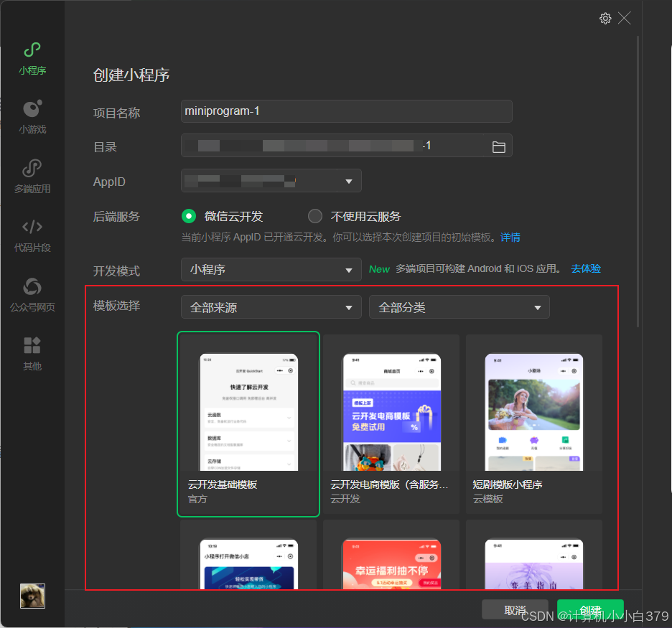Close the create project dialog
The height and width of the screenshot is (628, 672).
625,19
